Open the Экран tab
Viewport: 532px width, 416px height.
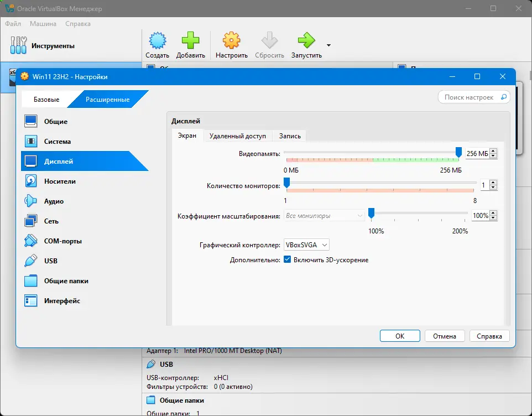[187, 136]
